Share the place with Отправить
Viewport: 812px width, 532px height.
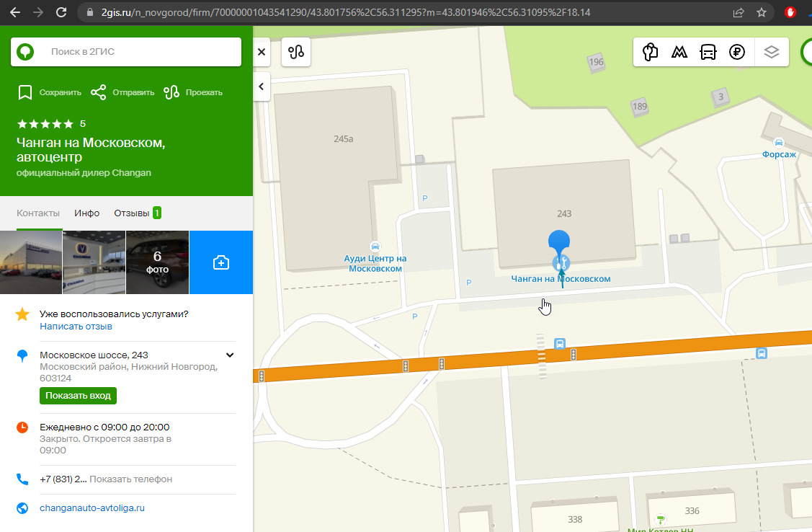122,92
